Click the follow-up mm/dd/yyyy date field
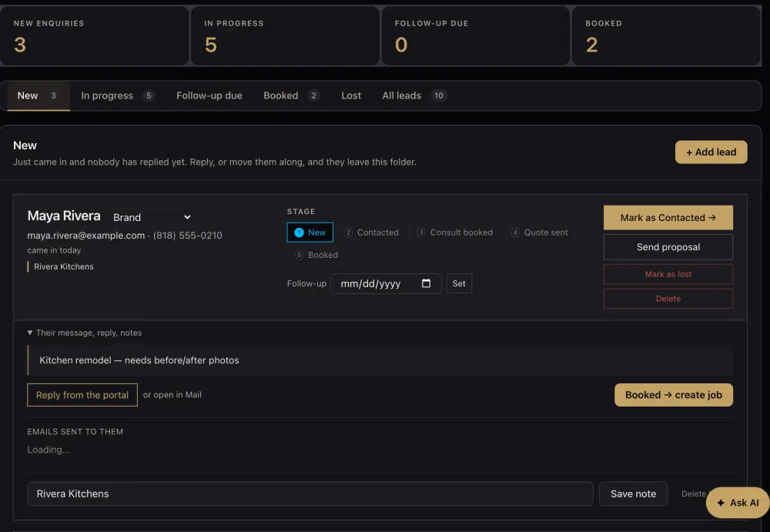 pyautogui.click(x=386, y=283)
